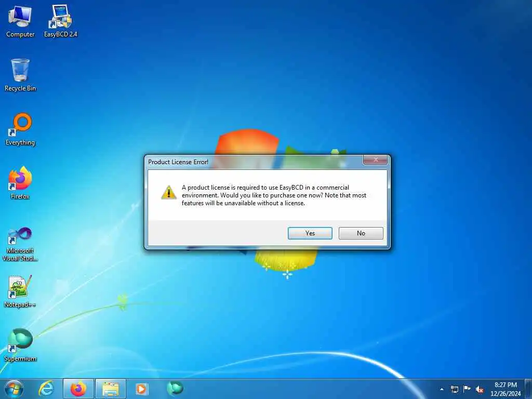Click the warning icon in the dialog
The image size is (532, 399).
coord(169,192)
